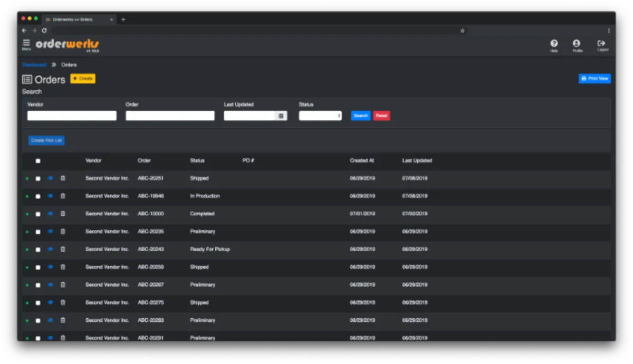This screenshot has width=633, height=364.
Task: Toggle the select-all checkbox in table header
Action: tap(38, 161)
